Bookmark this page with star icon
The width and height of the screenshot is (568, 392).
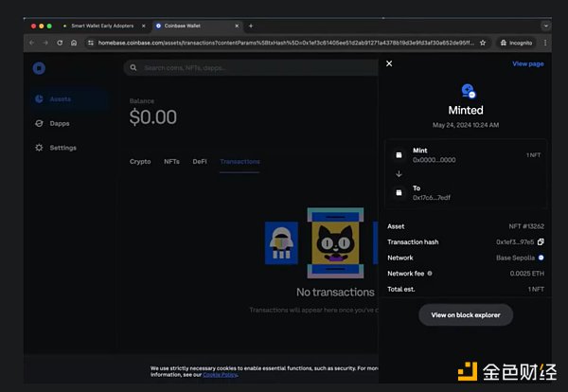point(483,43)
